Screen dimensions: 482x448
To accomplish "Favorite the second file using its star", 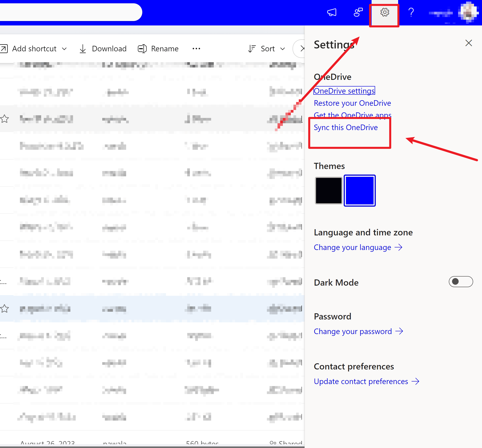I will pyautogui.click(x=4, y=119).
